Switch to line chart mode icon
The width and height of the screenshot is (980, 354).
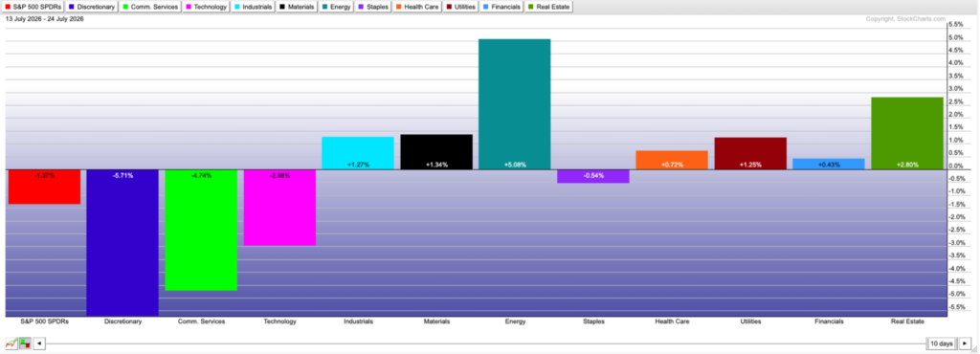coord(11,343)
